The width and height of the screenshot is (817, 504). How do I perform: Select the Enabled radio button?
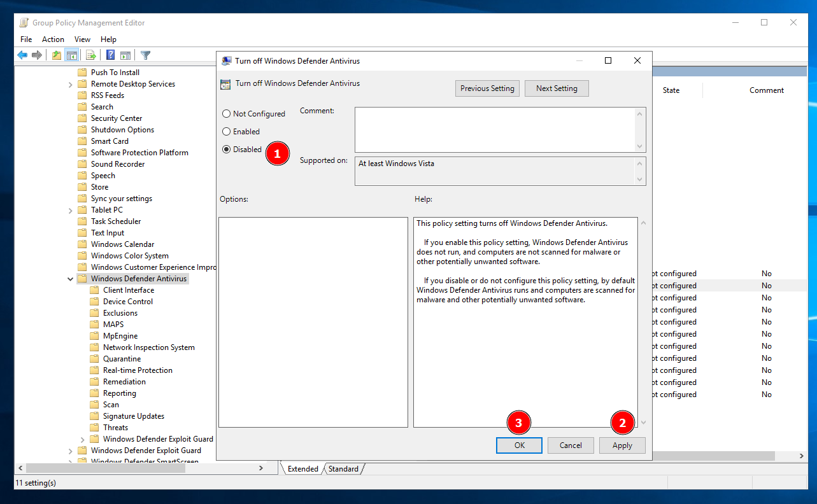226,132
